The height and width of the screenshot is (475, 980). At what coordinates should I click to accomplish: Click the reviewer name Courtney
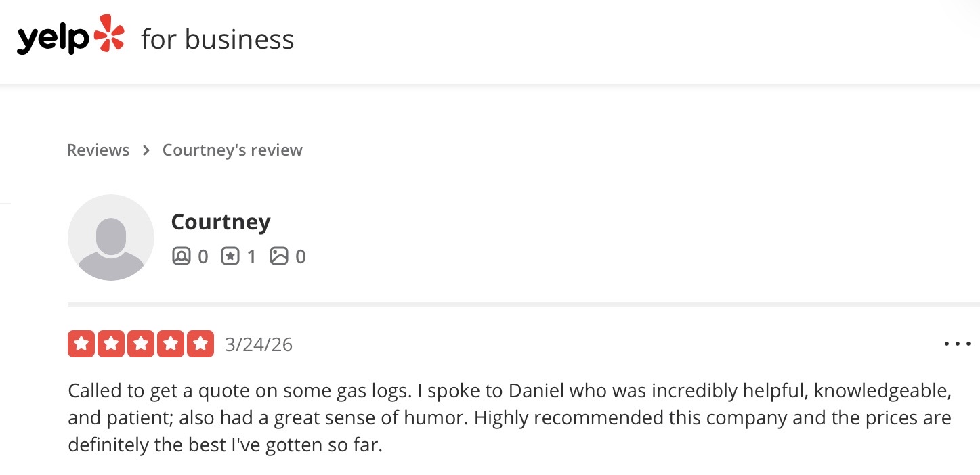click(x=221, y=221)
